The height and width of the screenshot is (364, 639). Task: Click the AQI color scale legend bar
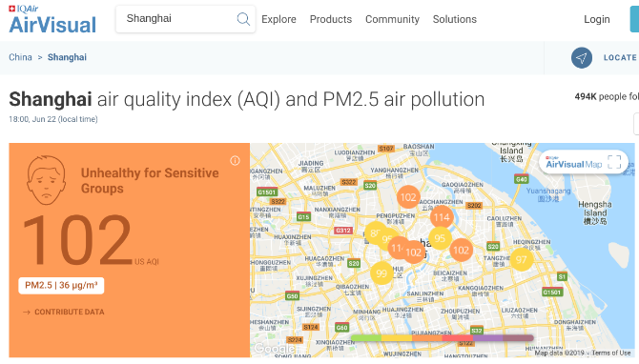443,338
